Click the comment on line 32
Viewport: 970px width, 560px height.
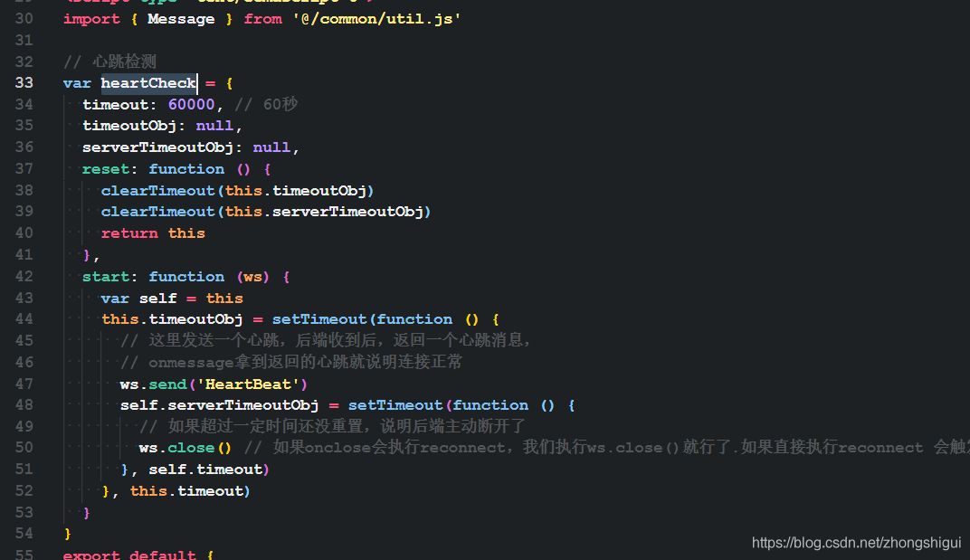109,62
